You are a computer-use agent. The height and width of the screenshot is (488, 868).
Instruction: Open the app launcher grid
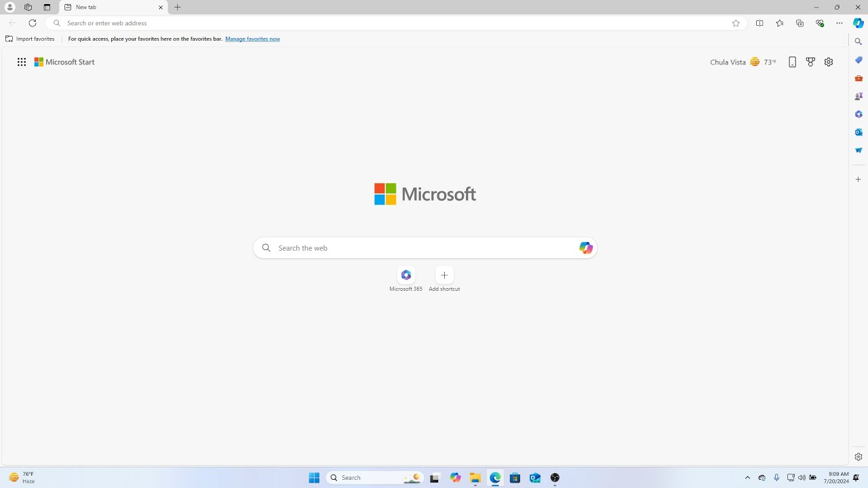[22, 62]
